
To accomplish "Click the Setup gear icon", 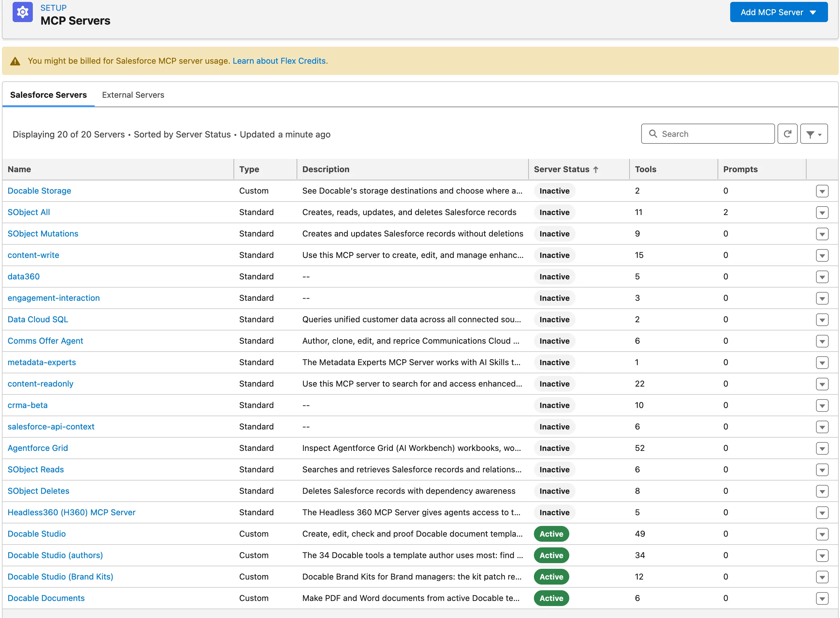I will [x=22, y=12].
